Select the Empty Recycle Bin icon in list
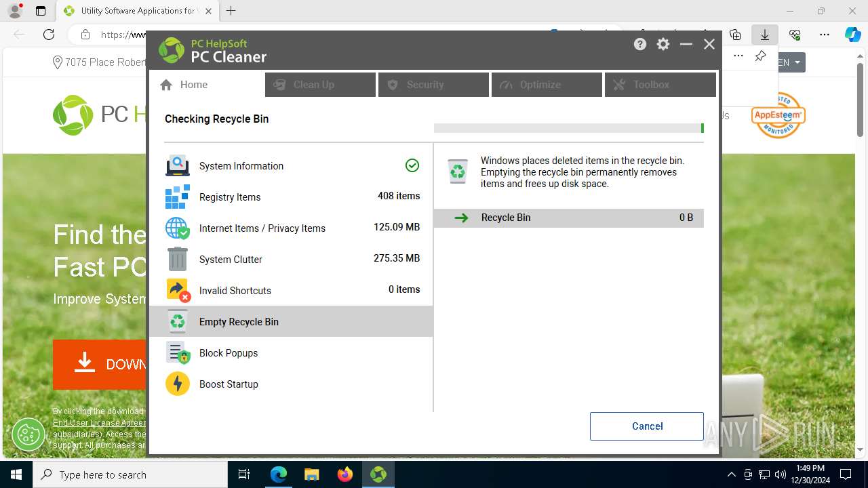Screen dimensions: 868x488 click(178, 322)
